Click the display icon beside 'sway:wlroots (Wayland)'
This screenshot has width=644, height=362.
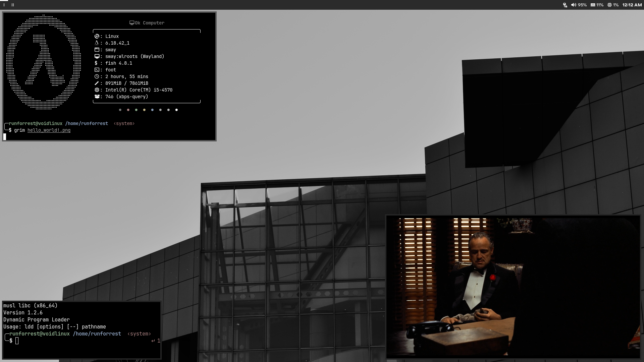coord(97,56)
